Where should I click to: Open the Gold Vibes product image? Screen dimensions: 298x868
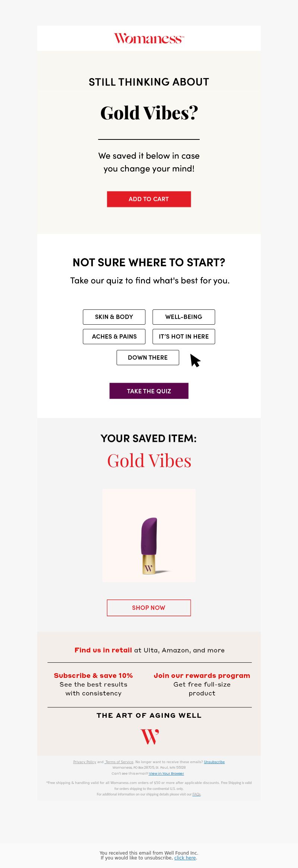pyautogui.click(x=149, y=535)
